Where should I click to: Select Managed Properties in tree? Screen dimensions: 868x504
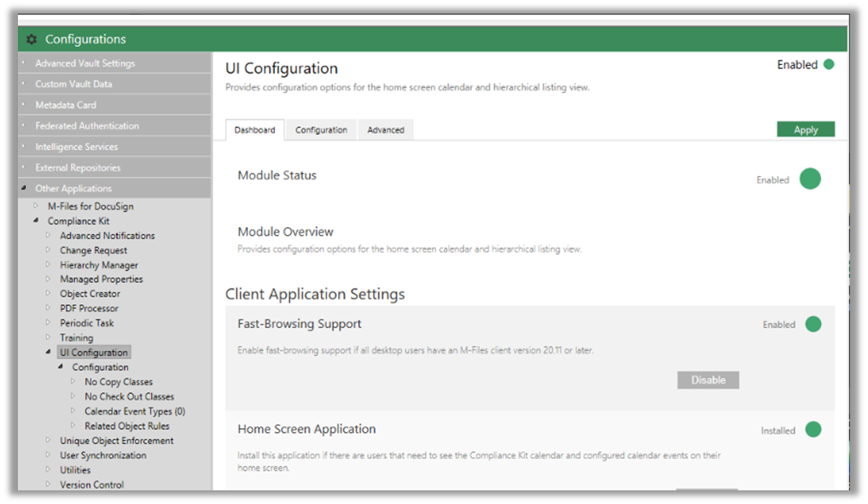point(102,279)
